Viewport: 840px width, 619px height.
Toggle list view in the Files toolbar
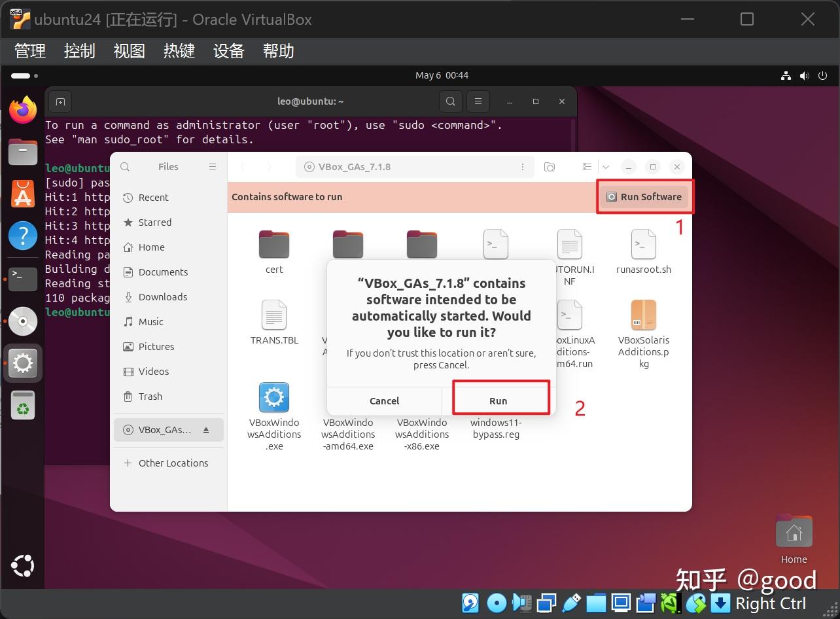(x=587, y=166)
